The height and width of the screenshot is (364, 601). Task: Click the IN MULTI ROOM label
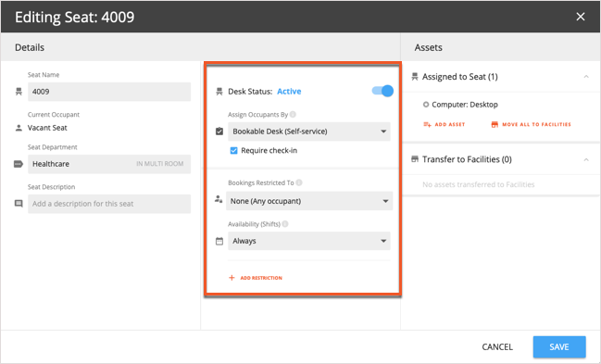coord(160,164)
